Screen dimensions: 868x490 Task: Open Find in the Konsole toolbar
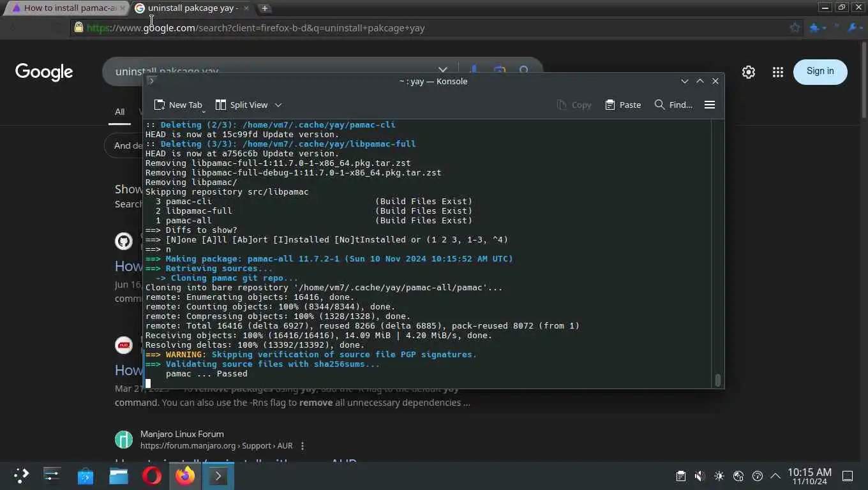673,105
